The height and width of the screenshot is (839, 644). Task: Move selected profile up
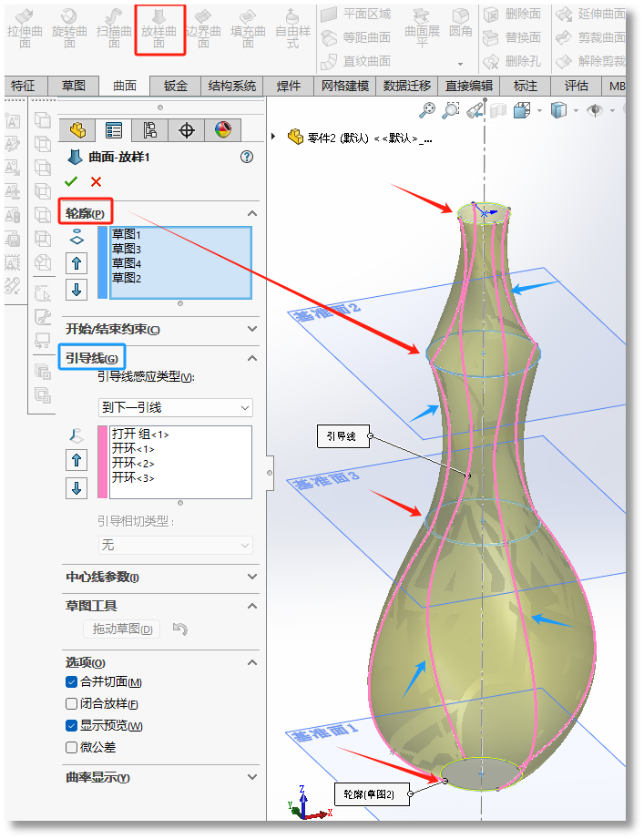click(x=77, y=262)
